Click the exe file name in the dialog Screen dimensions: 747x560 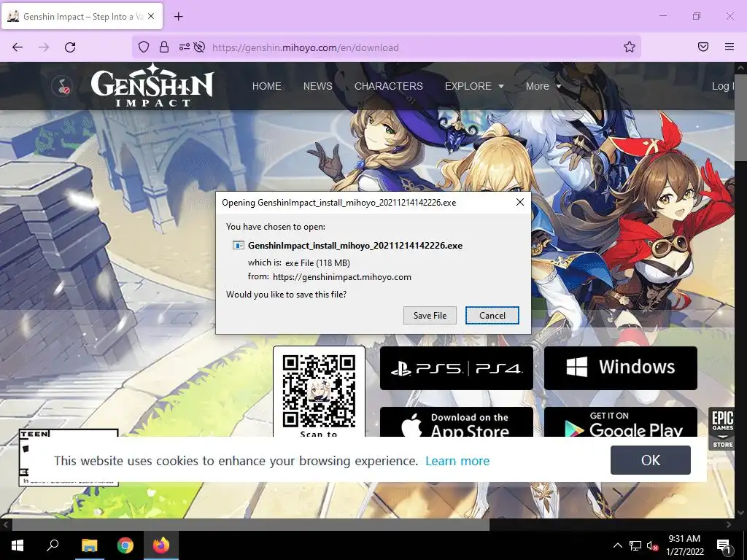[355, 246]
